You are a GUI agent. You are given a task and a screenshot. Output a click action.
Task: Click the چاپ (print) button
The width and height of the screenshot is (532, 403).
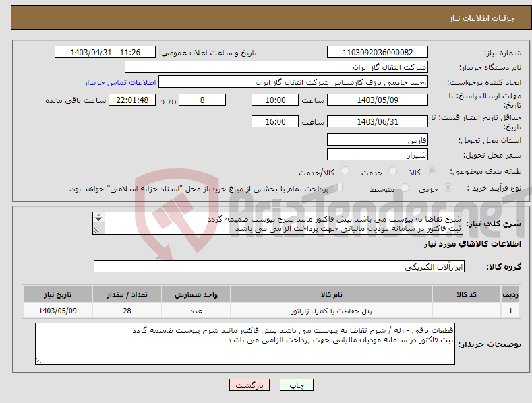coord(296,385)
